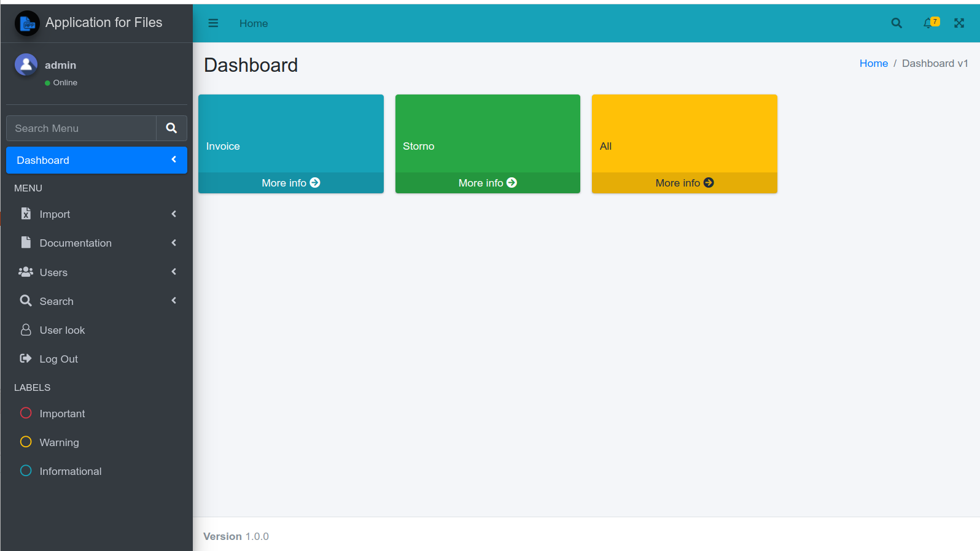
Task: Click More info on All card
Action: 685,183
